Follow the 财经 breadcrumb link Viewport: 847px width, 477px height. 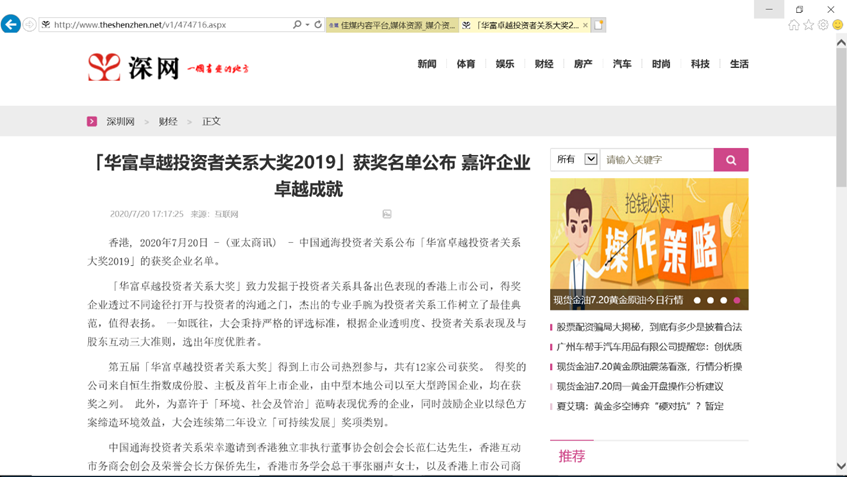pos(168,122)
